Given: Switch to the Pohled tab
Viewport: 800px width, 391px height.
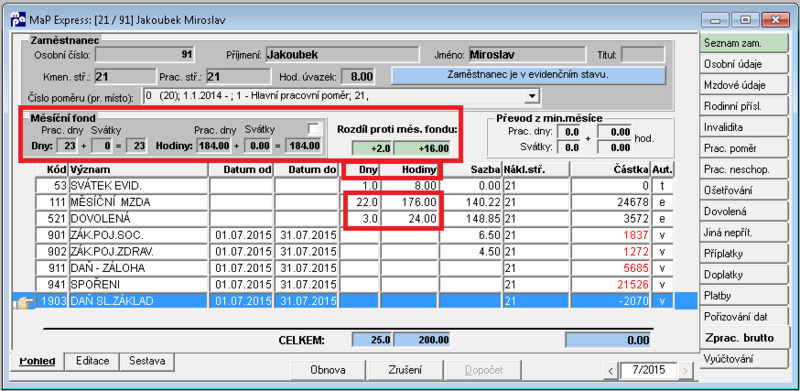Looking at the screenshot, I should 37,361.
